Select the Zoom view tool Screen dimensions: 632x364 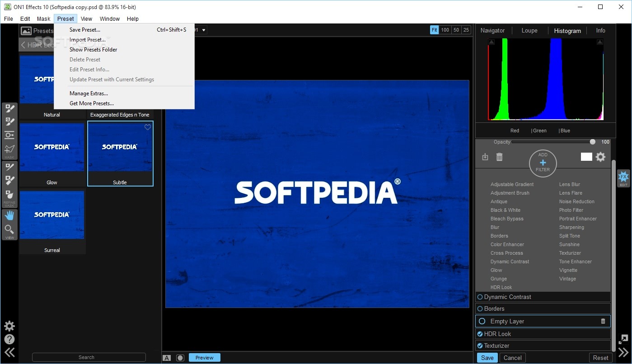click(x=9, y=229)
